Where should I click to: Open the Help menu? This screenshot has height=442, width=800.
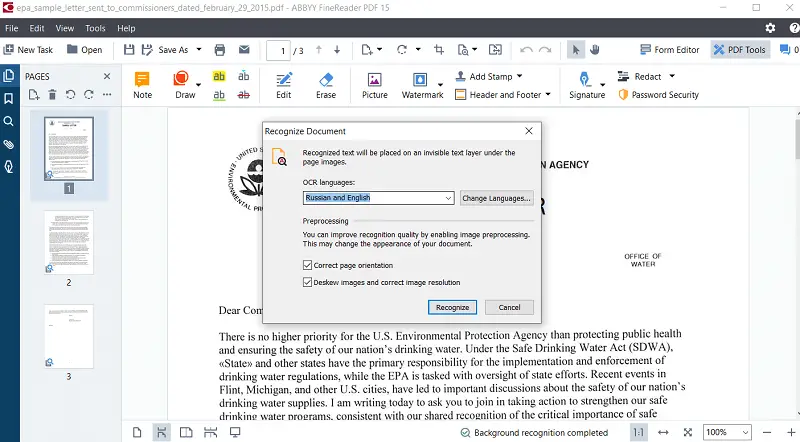126,28
